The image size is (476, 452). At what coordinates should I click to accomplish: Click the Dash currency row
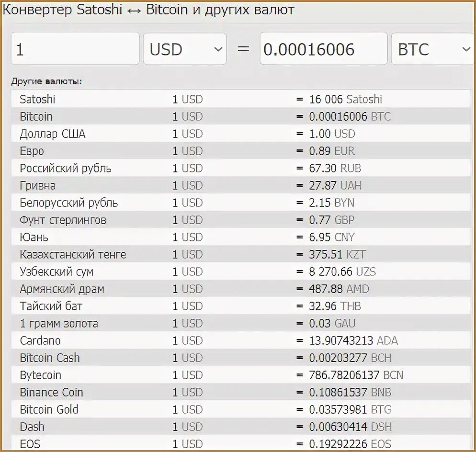241,427
